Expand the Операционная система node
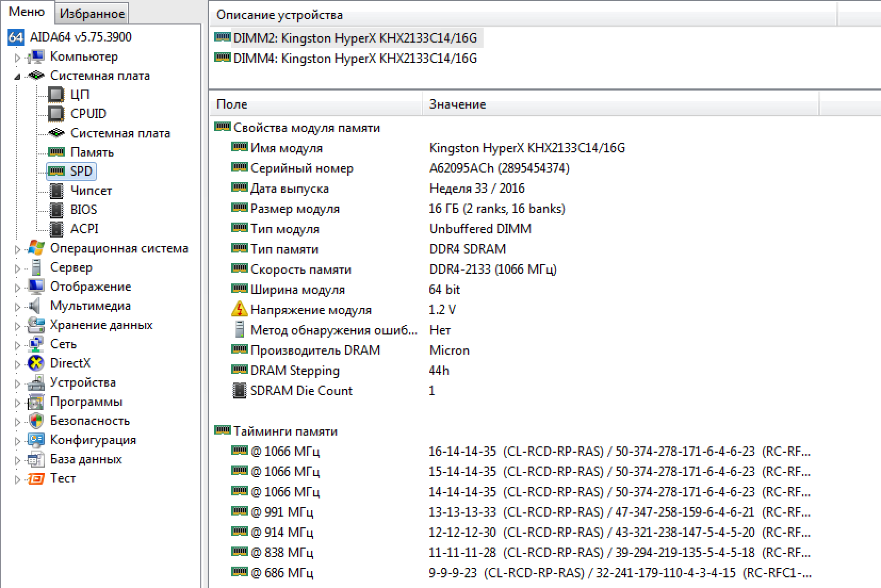 point(17,249)
